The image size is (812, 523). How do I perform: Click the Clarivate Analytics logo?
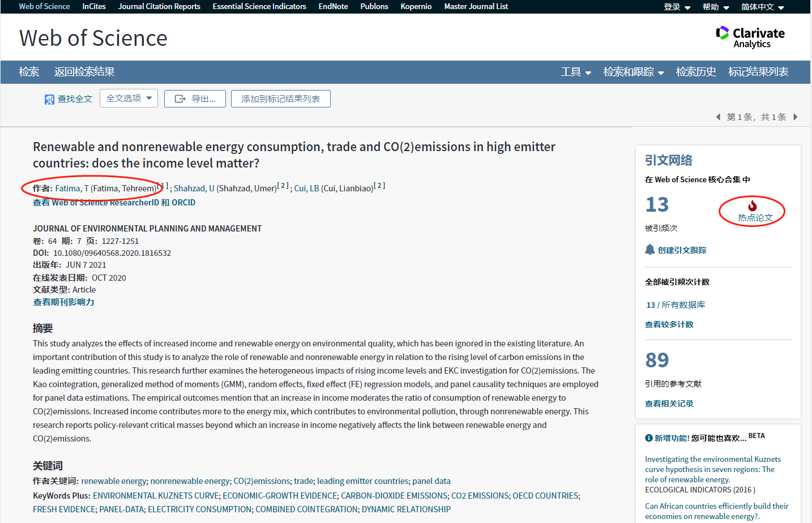pos(750,37)
